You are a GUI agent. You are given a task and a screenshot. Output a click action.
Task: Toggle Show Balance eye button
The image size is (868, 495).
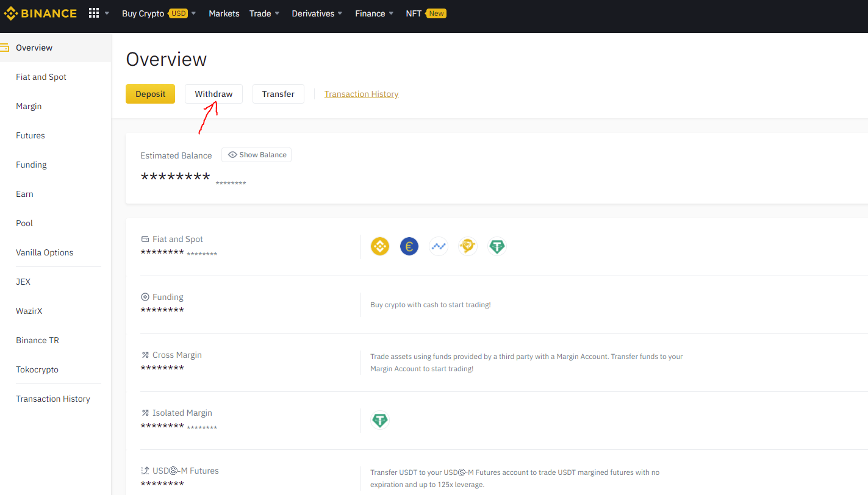coord(256,155)
